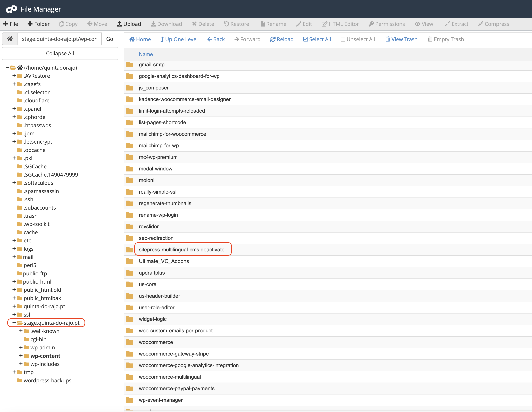Open the HTML Editor tool

pos(340,24)
